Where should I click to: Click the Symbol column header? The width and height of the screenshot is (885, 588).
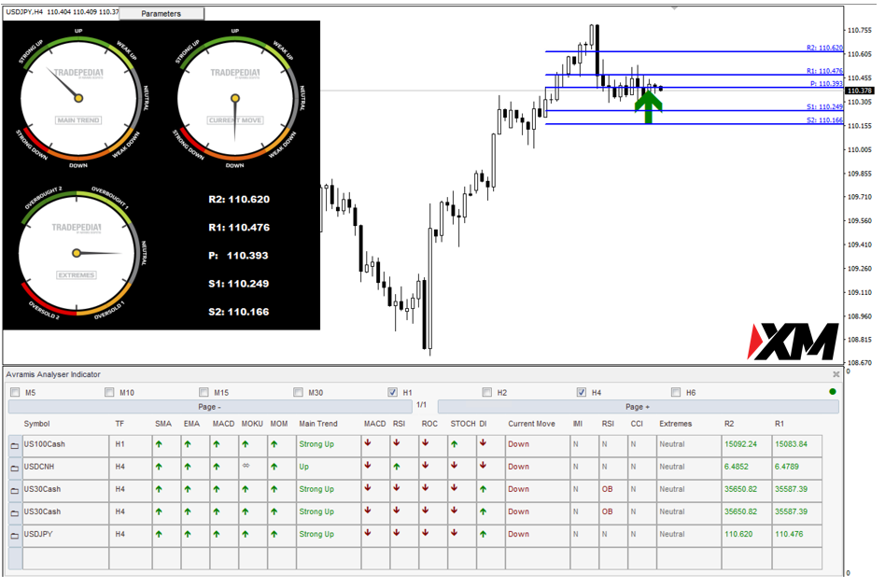[x=36, y=424]
